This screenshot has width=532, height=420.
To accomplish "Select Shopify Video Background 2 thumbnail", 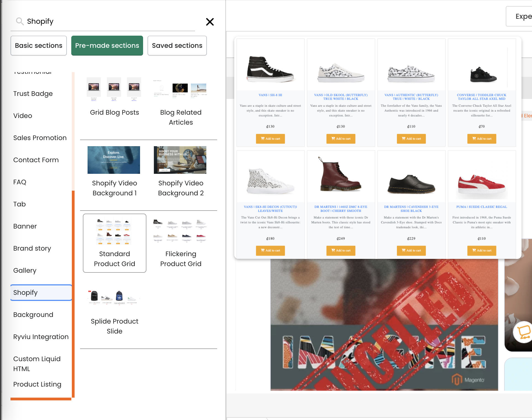I will tap(180, 160).
